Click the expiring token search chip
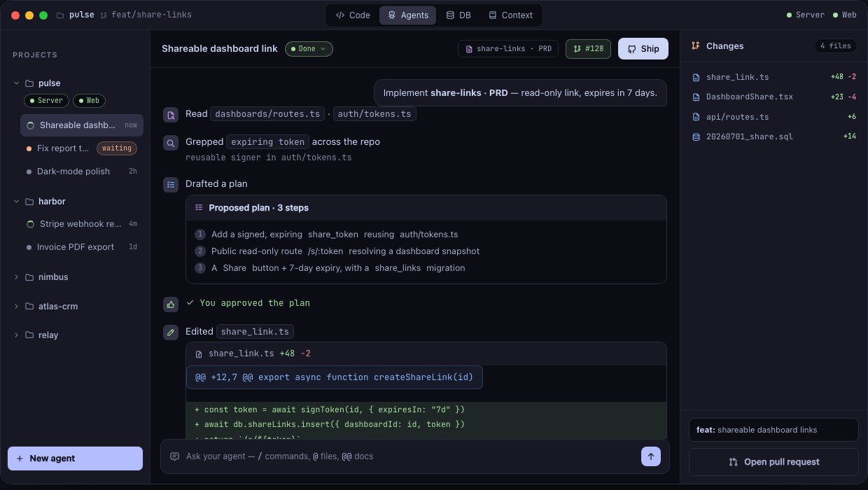 (x=268, y=142)
